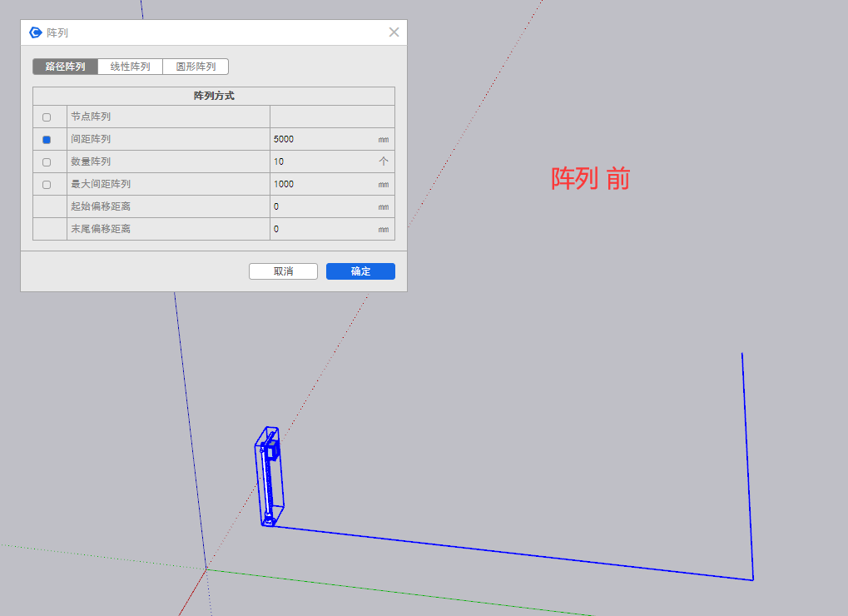Confirm the array with 确定 button
848x616 pixels.
click(360, 271)
